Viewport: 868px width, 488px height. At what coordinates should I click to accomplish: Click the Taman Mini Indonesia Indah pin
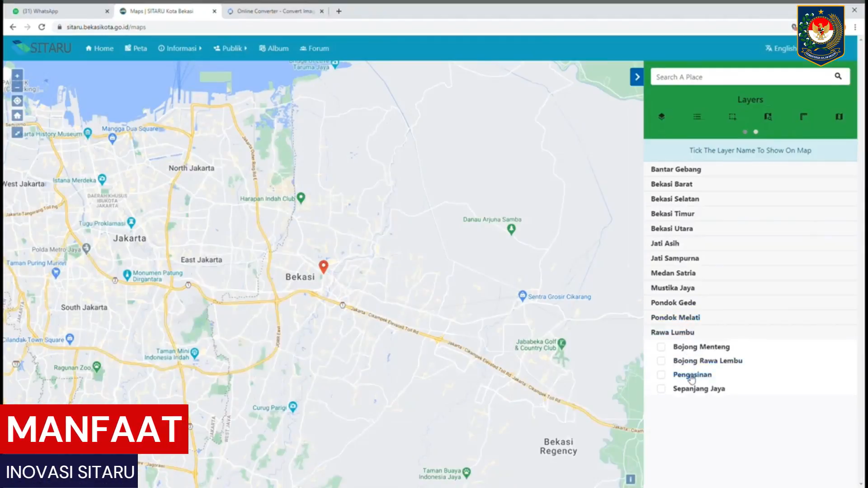pos(195,353)
